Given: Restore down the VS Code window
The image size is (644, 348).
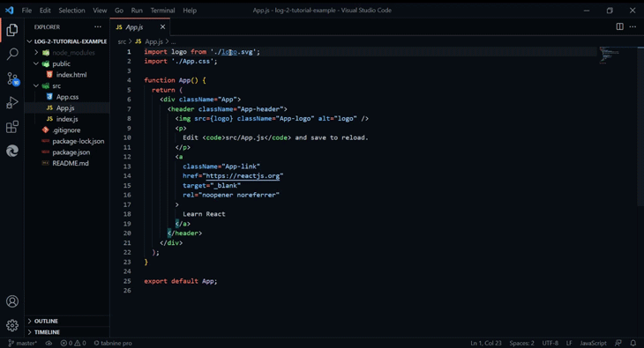Looking at the screenshot, I should click(610, 11).
